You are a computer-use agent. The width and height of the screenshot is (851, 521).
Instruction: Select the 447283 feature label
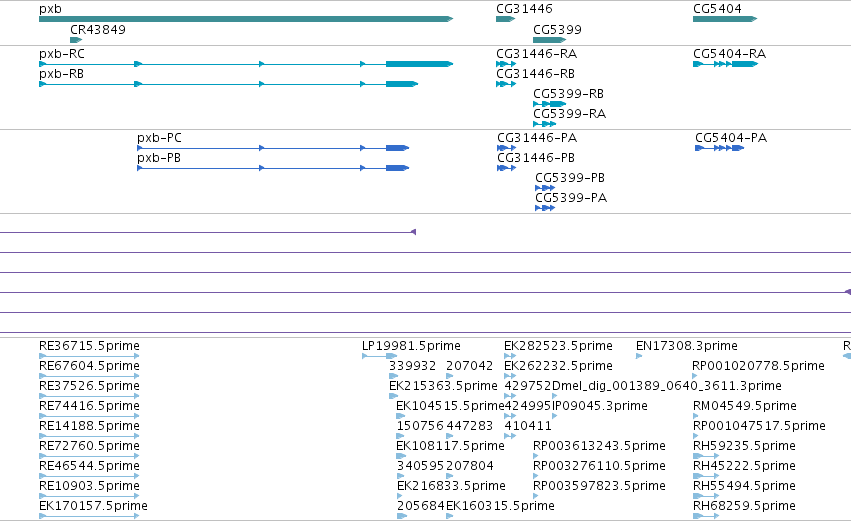(469, 426)
